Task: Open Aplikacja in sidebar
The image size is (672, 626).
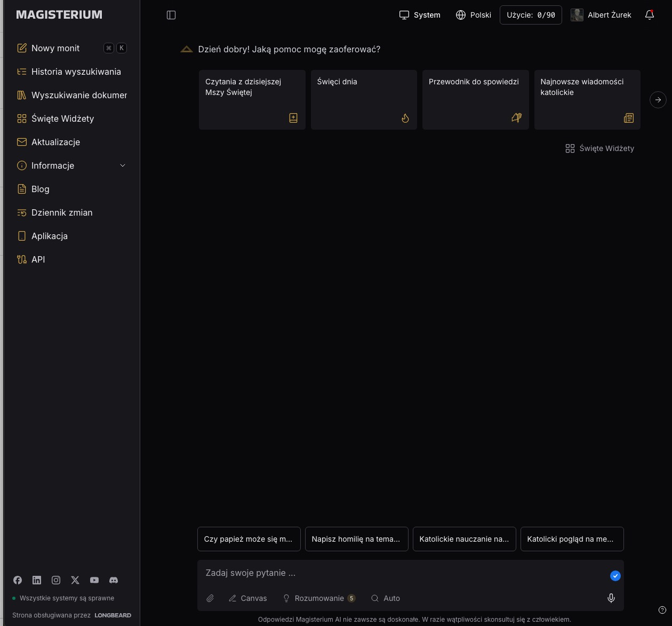Action: (71, 236)
